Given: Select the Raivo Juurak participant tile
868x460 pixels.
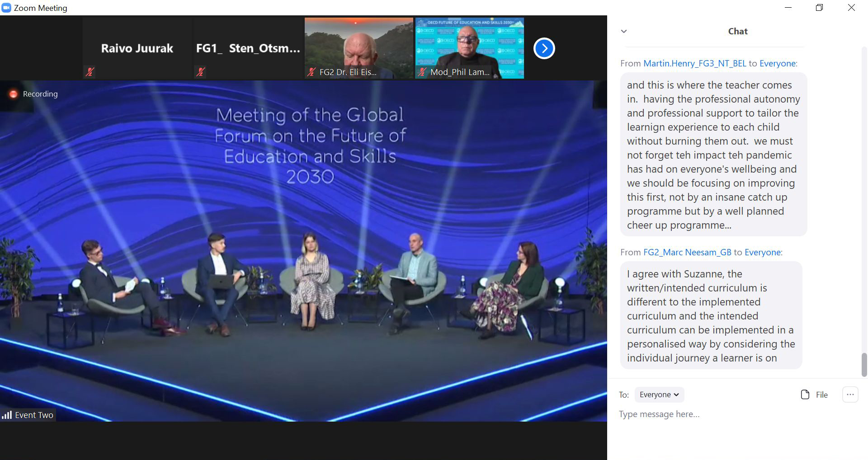Looking at the screenshot, I should 137,48.
